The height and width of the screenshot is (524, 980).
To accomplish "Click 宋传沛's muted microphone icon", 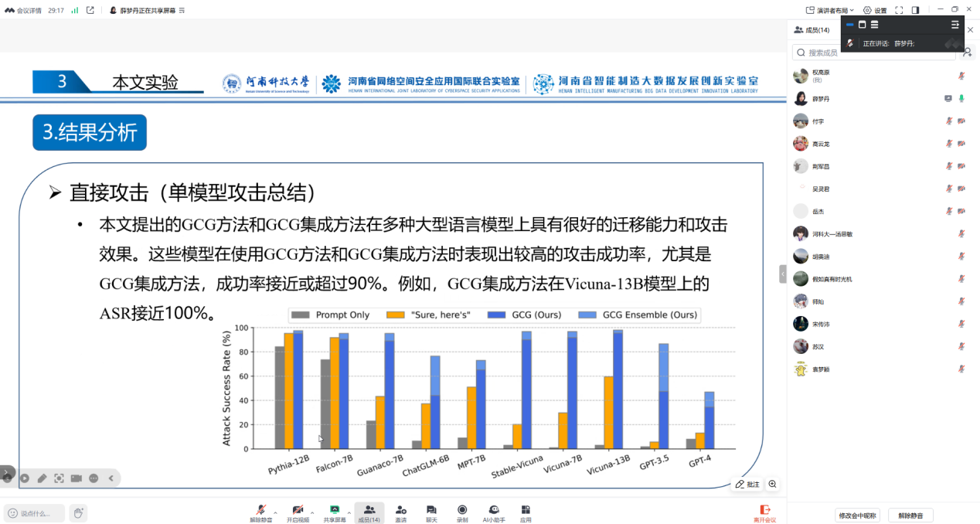I will pos(961,324).
